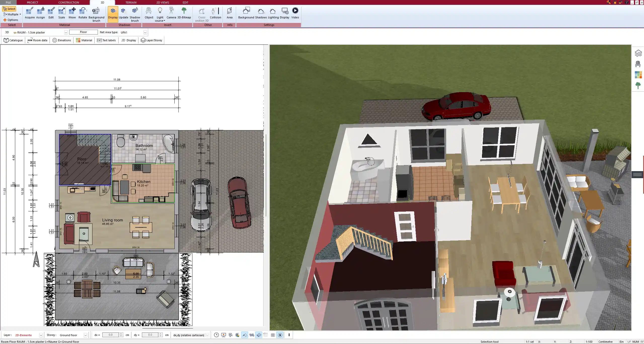Viewport: 644px width, 344px height.
Task: Toggle Layer/Storey visibility panel
Action: pyautogui.click(x=151, y=40)
